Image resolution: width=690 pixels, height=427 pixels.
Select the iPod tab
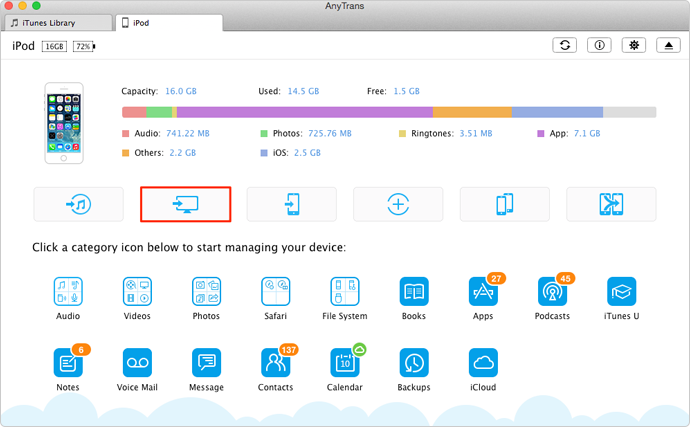tap(169, 23)
